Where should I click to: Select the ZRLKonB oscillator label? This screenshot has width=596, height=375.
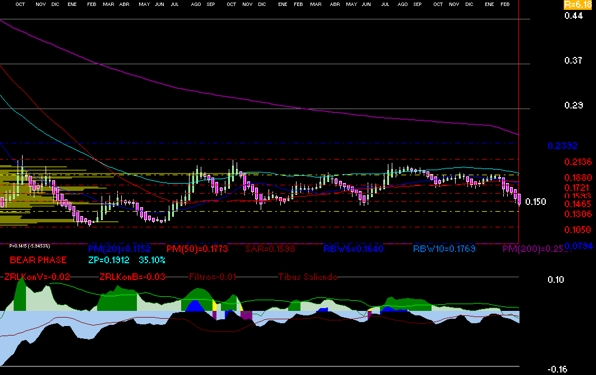pyautogui.click(x=132, y=277)
